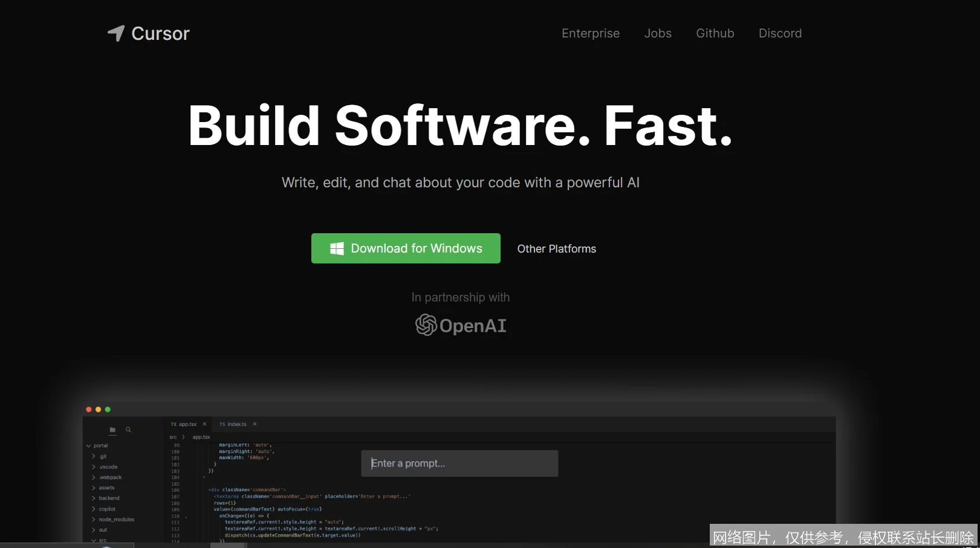The width and height of the screenshot is (980, 548).
Task: Click the green window dot in editor preview
Action: pos(108,410)
